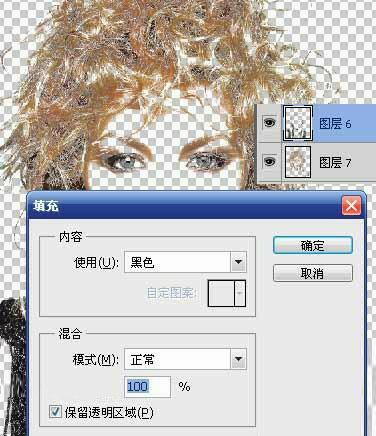Cancel the fill with 取消
The image size is (376, 436).
pyautogui.click(x=313, y=273)
